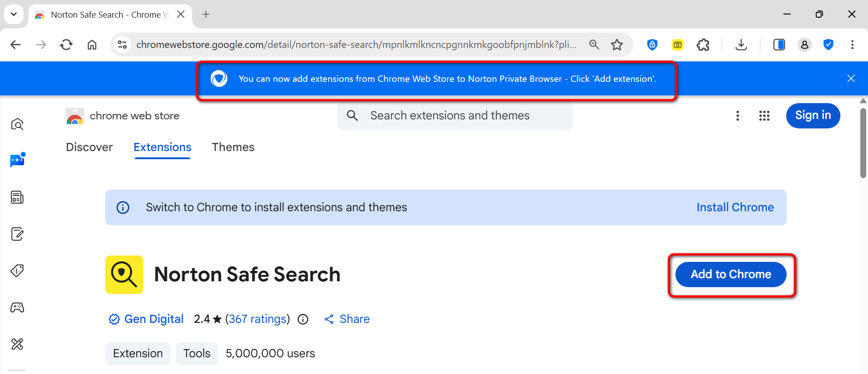Image resolution: width=868 pixels, height=374 pixels.
Task: Click the Norton Safe Search yellow logo
Action: (x=124, y=275)
